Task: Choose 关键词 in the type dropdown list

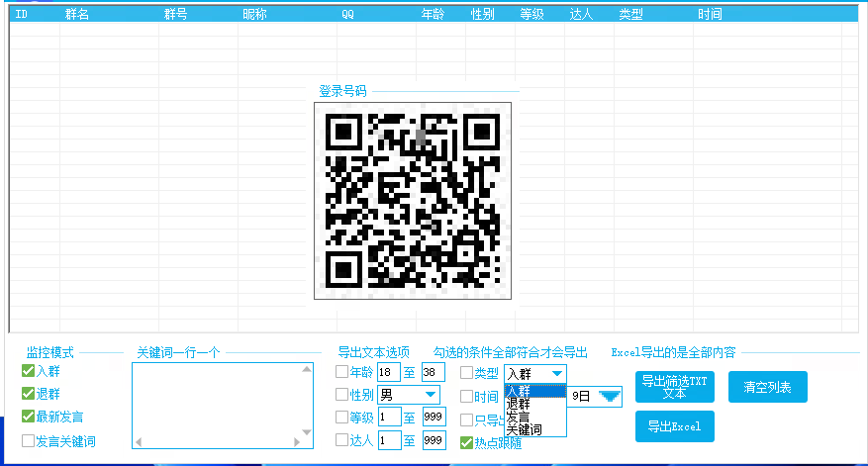Action: pos(524,429)
